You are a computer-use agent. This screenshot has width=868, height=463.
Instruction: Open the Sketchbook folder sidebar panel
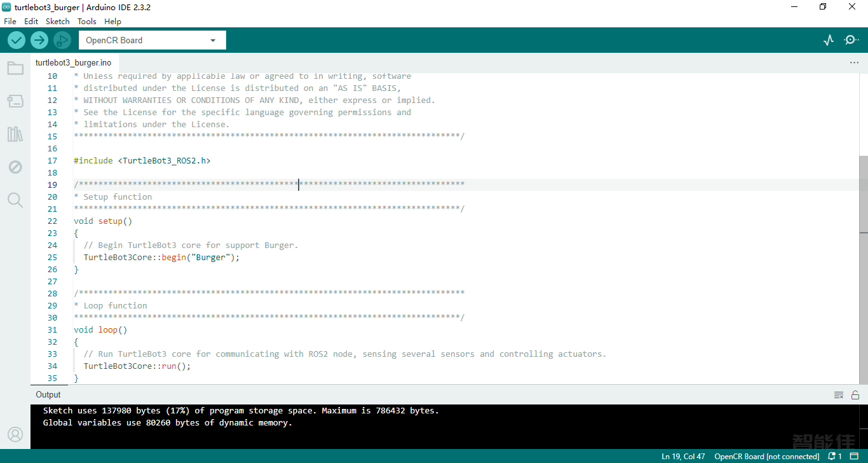coord(15,68)
